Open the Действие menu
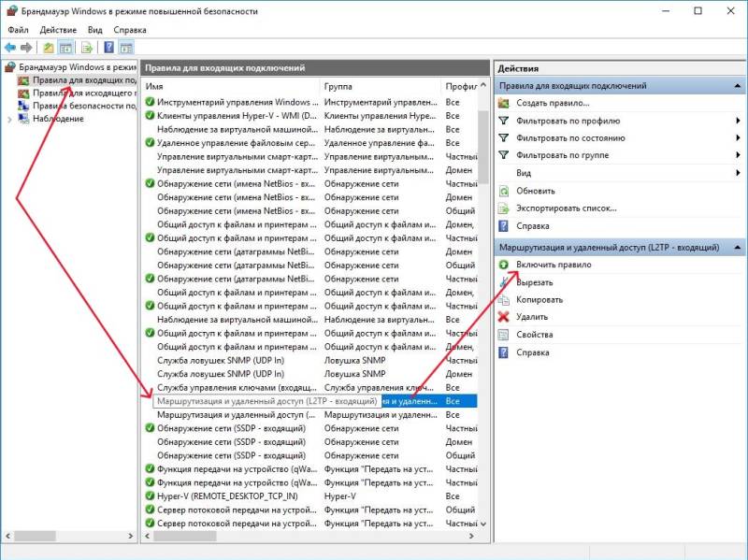748x560 pixels. [x=58, y=29]
